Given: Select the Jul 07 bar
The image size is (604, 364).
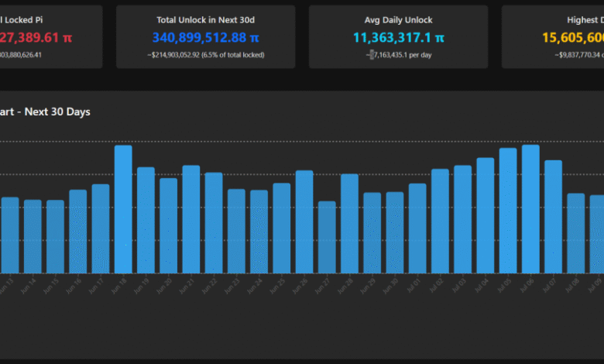Looking at the screenshot, I should (x=554, y=217).
